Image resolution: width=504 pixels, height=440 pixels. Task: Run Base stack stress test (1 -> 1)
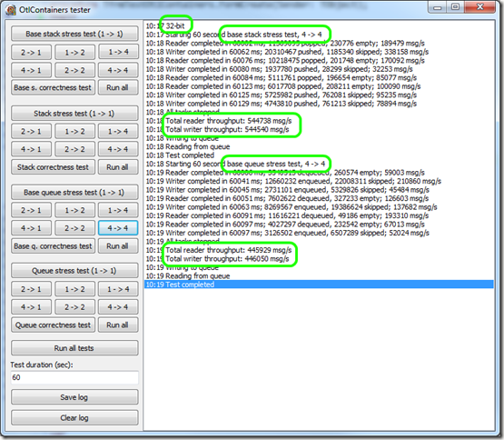pyautogui.click(x=74, y=34)
